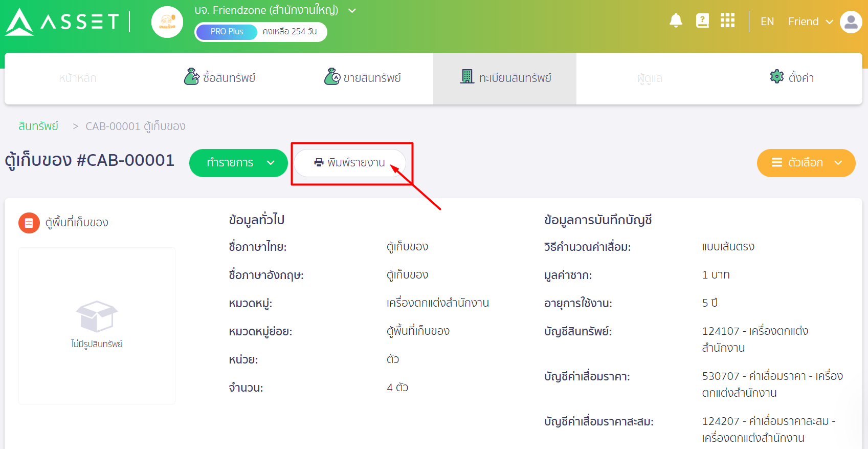Click asset account 124107 value

click(x=755, y=339)
